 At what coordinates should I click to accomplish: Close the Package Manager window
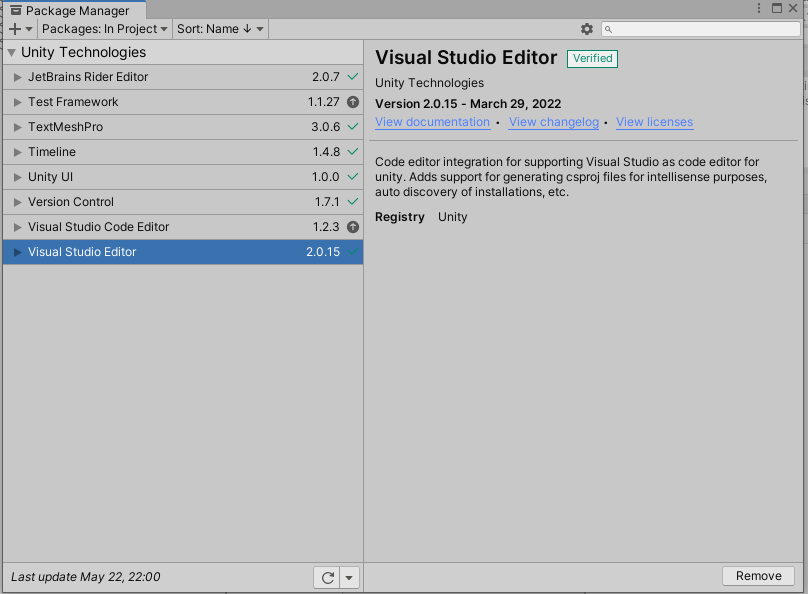[793, 8]
